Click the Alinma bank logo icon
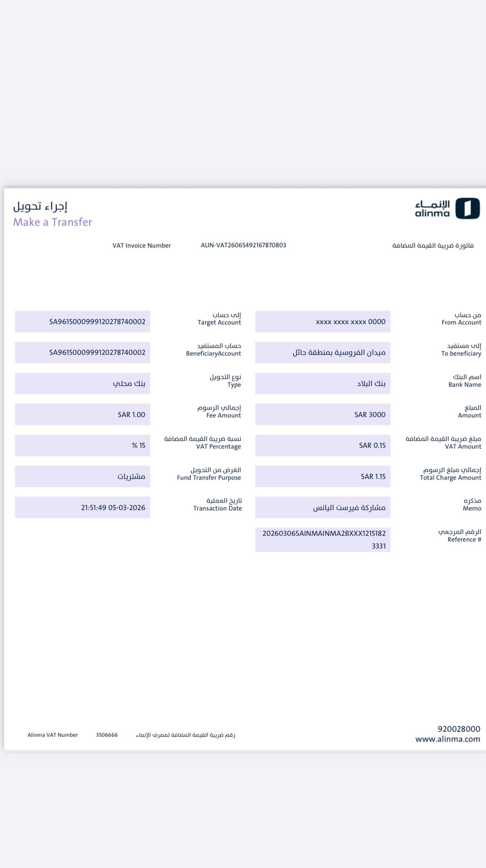Viewport: 486px width, 868px height. tap(467, 208)
